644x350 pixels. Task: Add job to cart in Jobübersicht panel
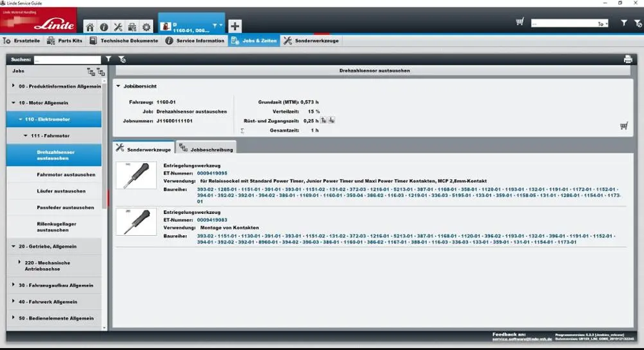[x=623, y=126]
